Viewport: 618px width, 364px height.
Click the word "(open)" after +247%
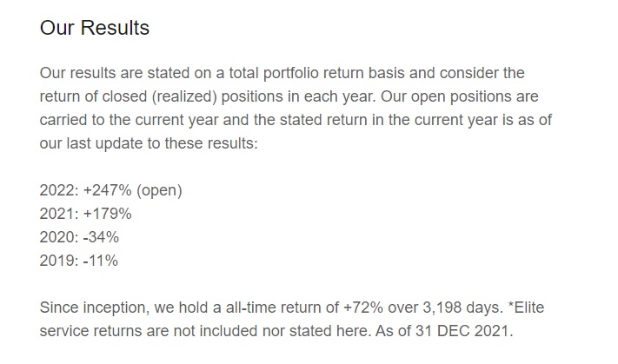click(x=159, y=190)
